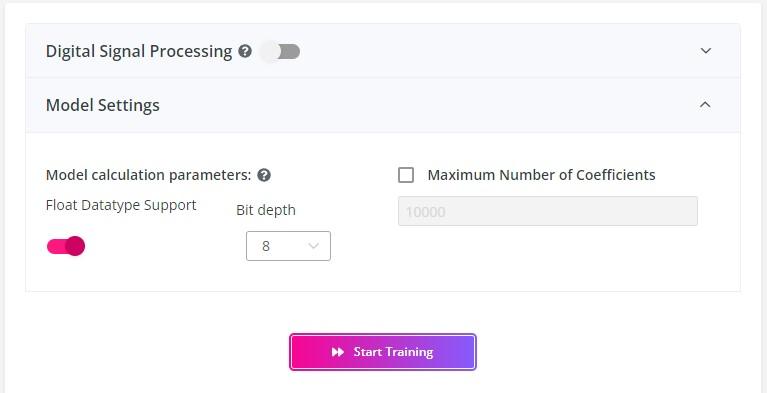767x393 pixels.
Task: Open the Bit depth dropdown
Action: click(x=289, y=246)
